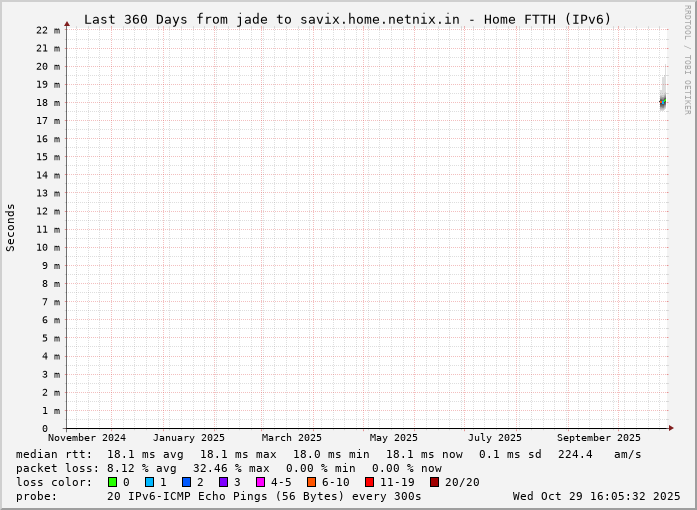Select the magenta 4-5 loss swatch
Screen dimensions: 697x510
point(260,482)
